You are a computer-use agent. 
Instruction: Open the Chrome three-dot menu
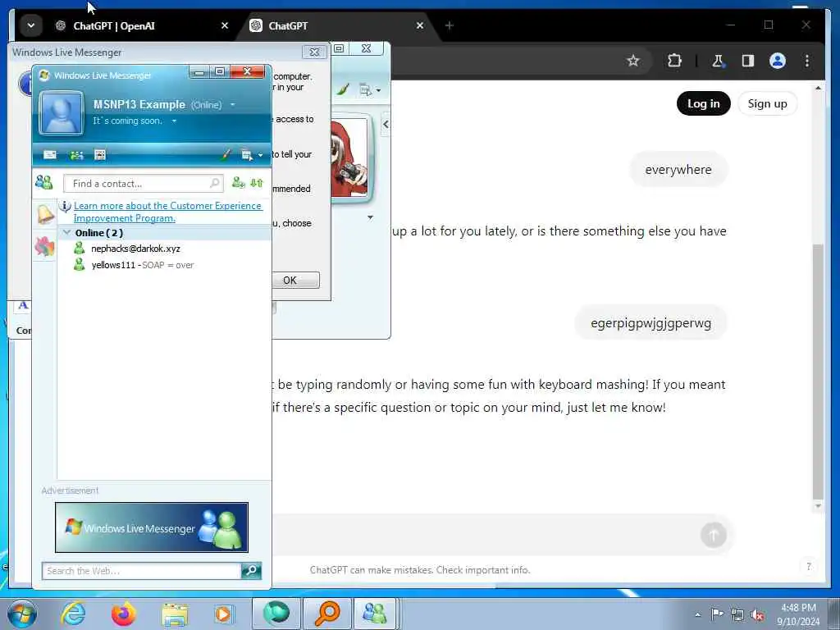[x=807, y=61]
